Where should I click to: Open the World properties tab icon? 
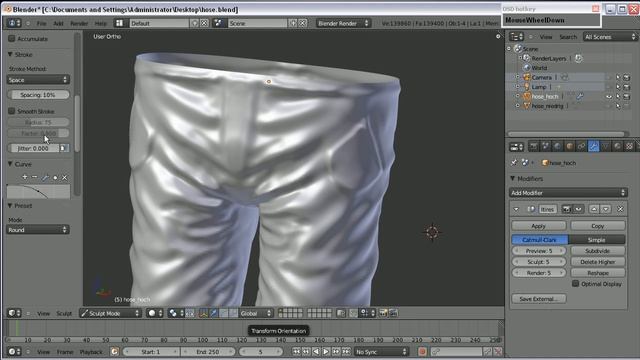coord(557,146)
